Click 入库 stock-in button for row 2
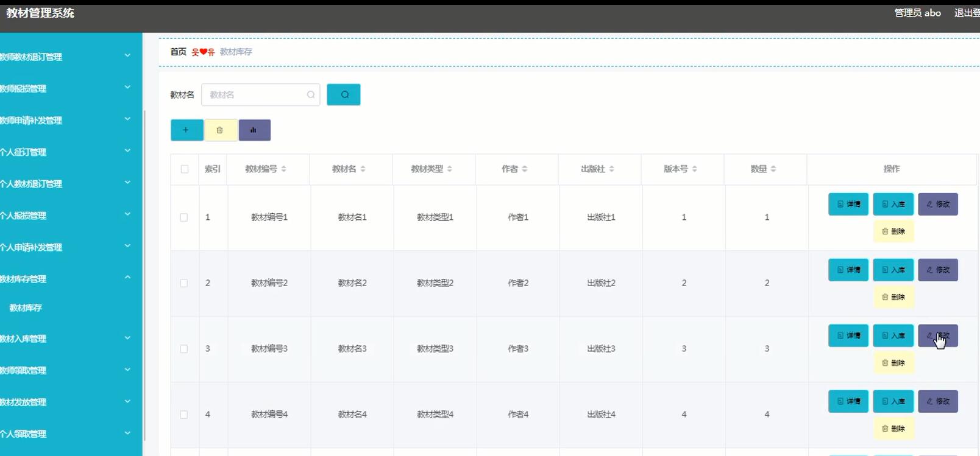 coord(893,270)
